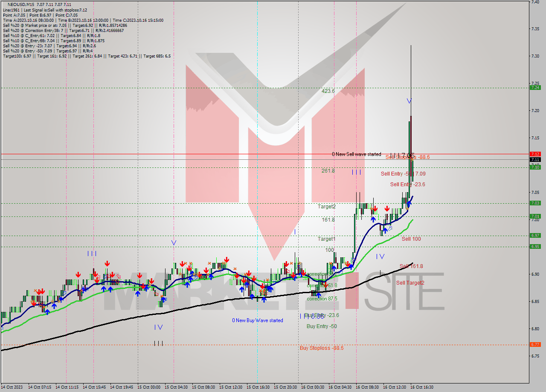Select the '16 Oct 04:30' time axis label
Image resolution: width=546 pixels, height=392 pixels.
click(x=340, y=387)
